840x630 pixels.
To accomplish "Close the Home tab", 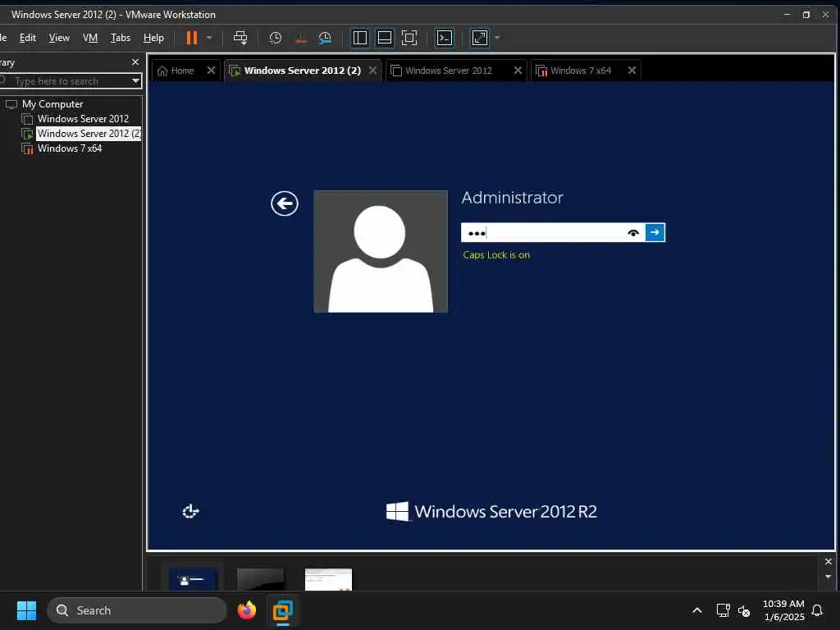I will 211,71.
